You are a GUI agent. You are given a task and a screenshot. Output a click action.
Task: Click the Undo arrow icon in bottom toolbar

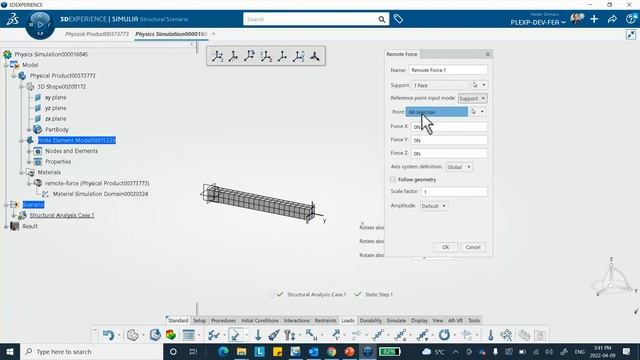(x=108, y=335)
